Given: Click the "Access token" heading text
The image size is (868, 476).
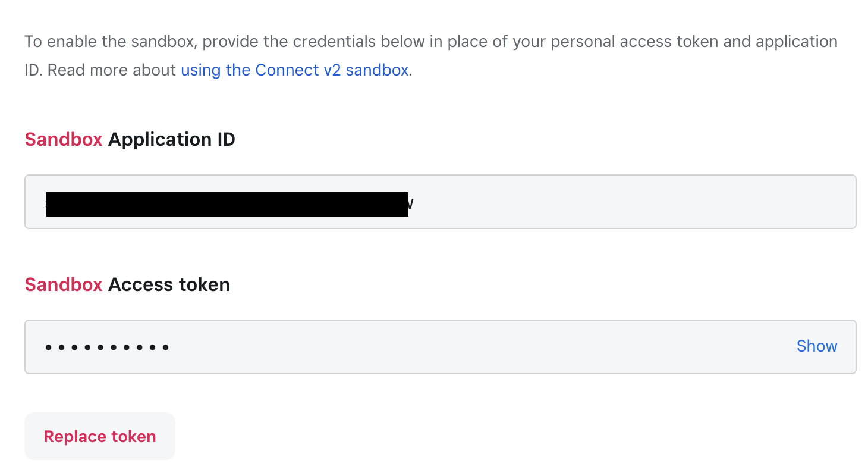Looking at the screenshot, I should pos(169,285).
